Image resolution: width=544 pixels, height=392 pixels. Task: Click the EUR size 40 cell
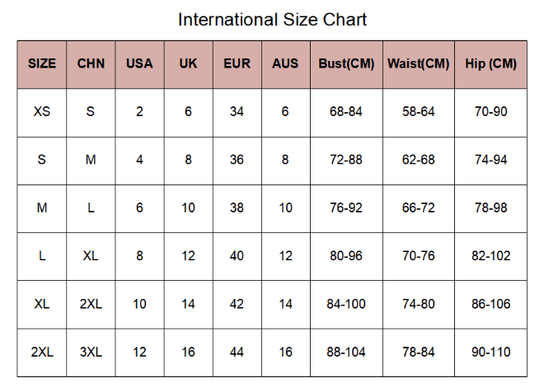(237, 256)
